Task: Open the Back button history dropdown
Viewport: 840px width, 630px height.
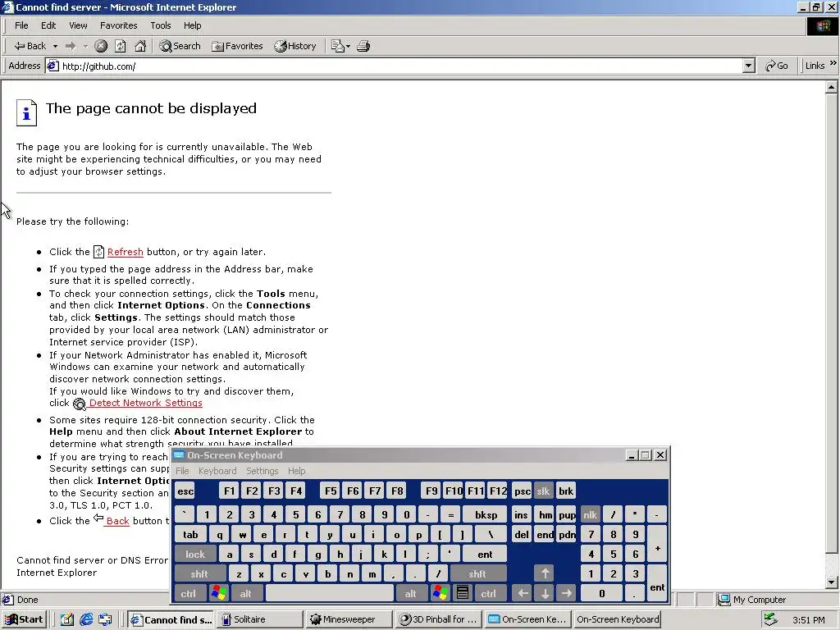Action: coord(55,46)
